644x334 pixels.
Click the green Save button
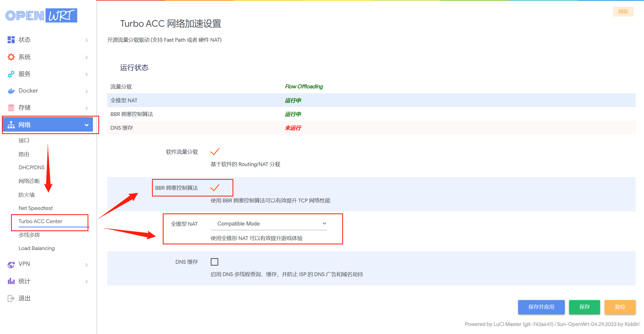[584, 307]
